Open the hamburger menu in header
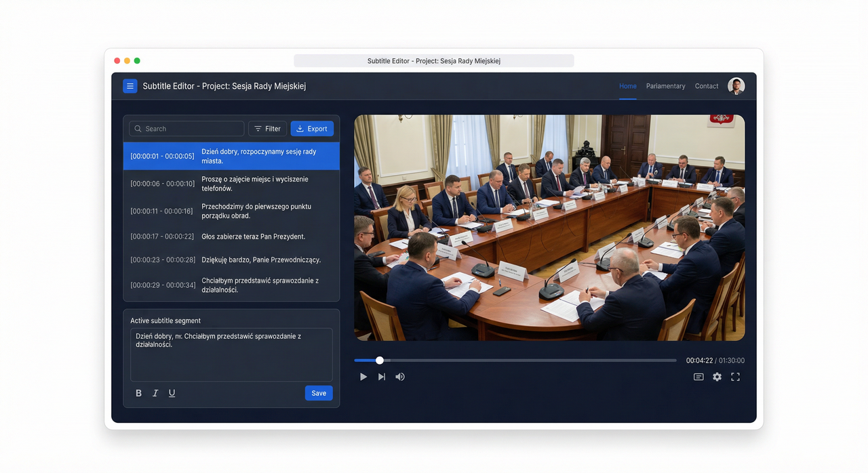 [130, 86]
